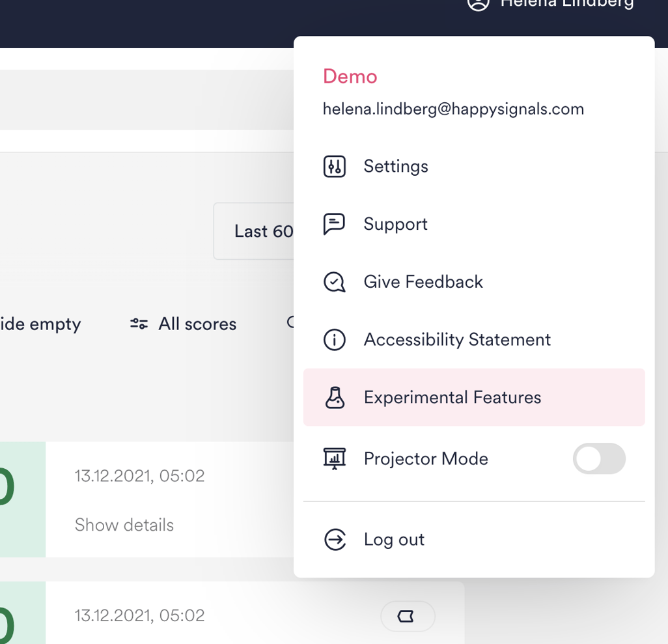
Task: Click the Give Feedback checkmark bubble icon
Action: pos(335,282)
